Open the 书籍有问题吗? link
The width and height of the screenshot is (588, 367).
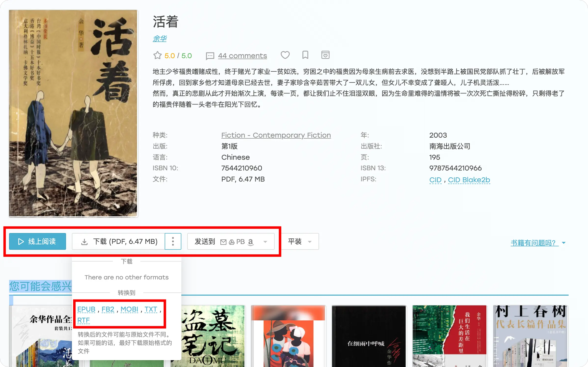[534, 243]
